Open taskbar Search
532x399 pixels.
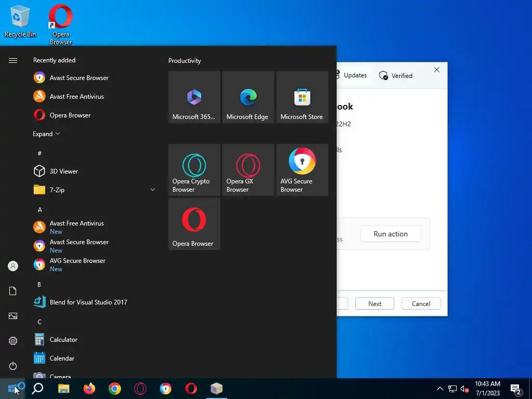(37, 389)
